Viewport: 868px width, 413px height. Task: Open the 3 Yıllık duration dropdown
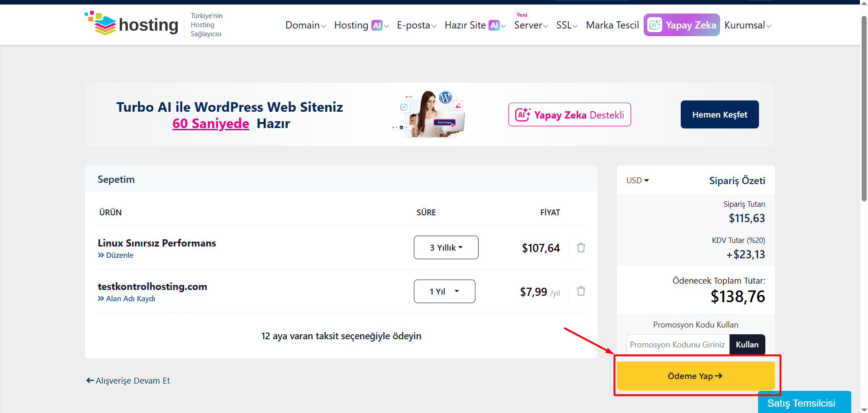pos(446,247)
